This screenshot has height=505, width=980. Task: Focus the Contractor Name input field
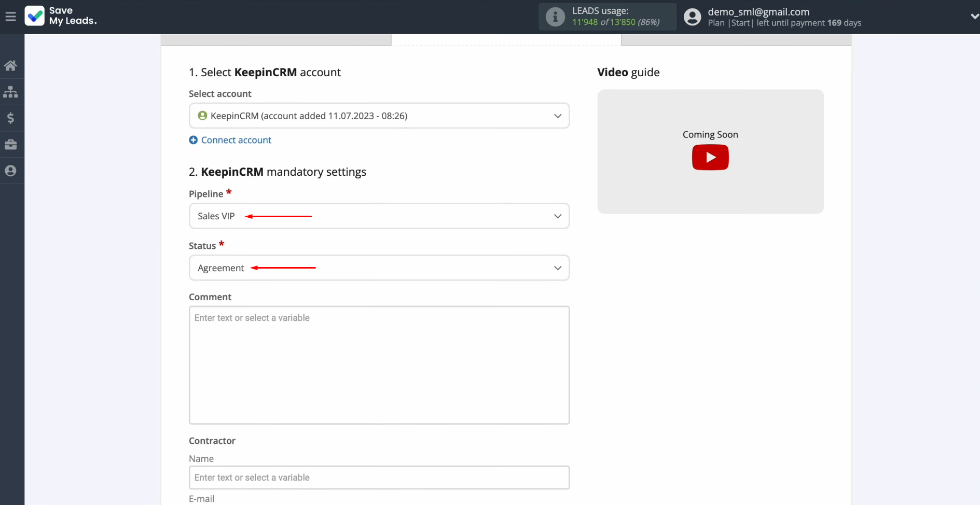point(379,478)
